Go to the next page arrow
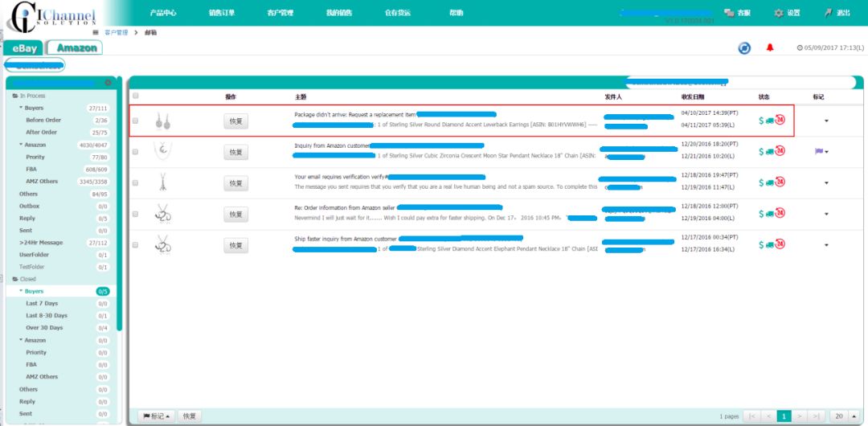This screenshot has height=426, width=868. [800, 416]
